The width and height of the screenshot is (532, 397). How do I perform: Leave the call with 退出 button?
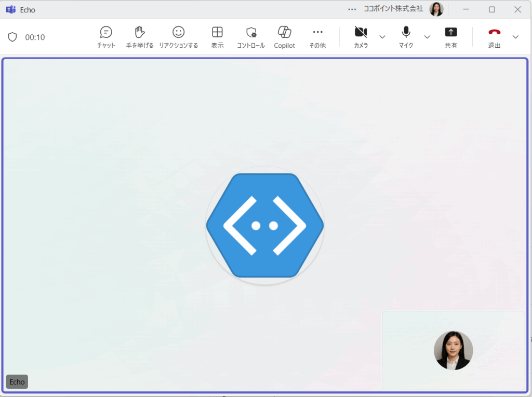point(494,37)
